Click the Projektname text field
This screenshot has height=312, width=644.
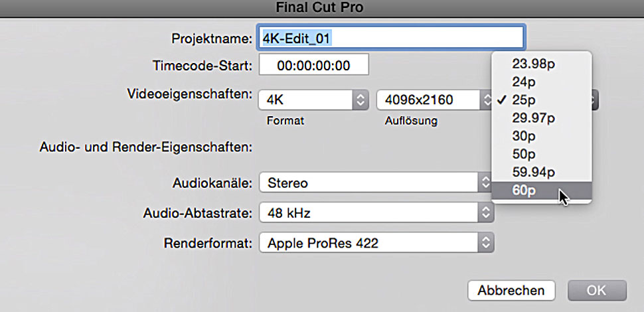[392, 38]
